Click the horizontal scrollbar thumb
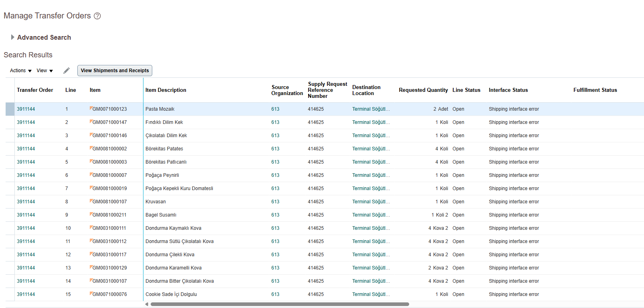This screenshot has height=308, width=644. coord(280,304)
